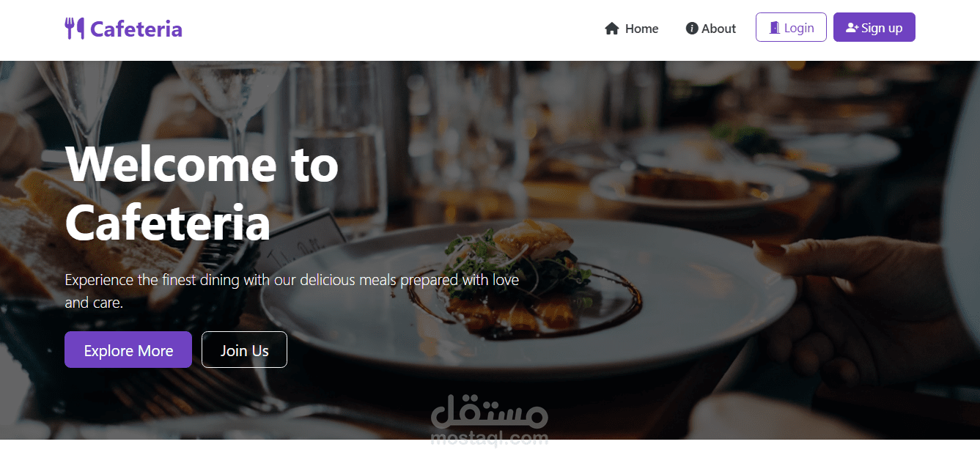Image resolution: width=980 pixels, height=458 pixels.
Task: Click the info circle icon beside About
Action: [x=691, y=29]
